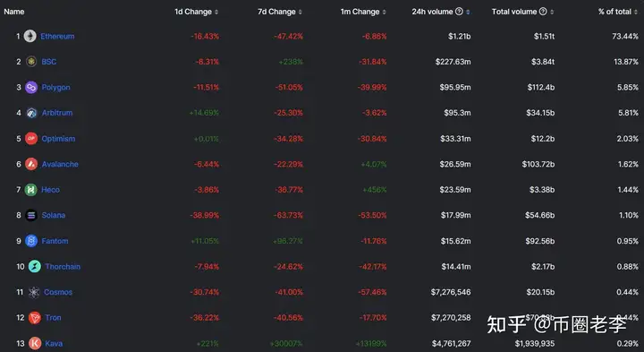
Task: Click the black Solana logo icon
Action: pyautogui.click(x=31, y=215)
